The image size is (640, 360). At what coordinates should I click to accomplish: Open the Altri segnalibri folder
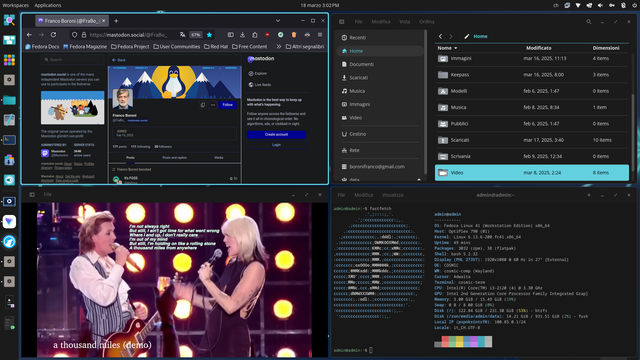pos(305,47)
